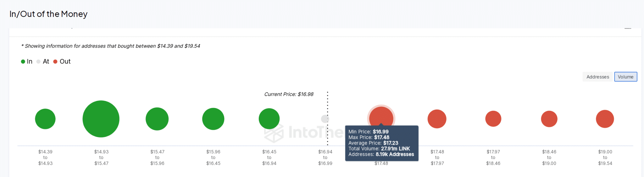Click the $14.93 to $15.47 axis label

click(x=101, y=157)
